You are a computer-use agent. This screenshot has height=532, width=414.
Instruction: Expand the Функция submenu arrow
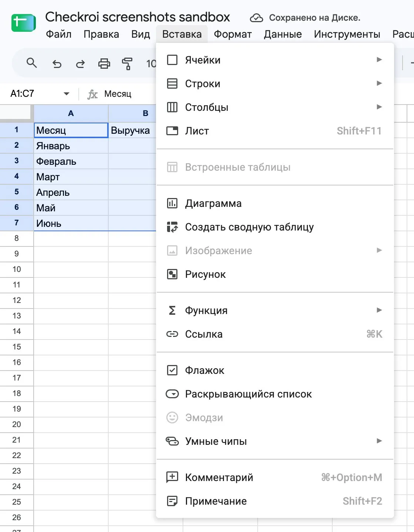coord(379,310)
